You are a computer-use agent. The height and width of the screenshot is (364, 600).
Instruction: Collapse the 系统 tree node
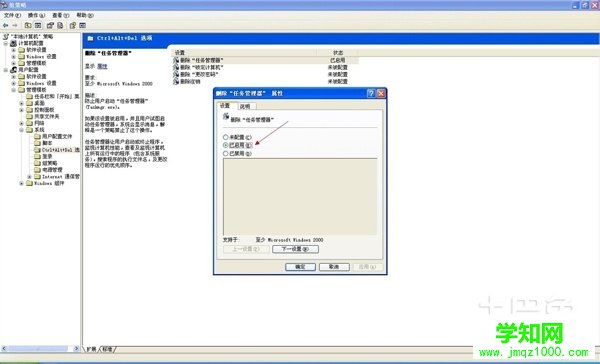[21, 130]
